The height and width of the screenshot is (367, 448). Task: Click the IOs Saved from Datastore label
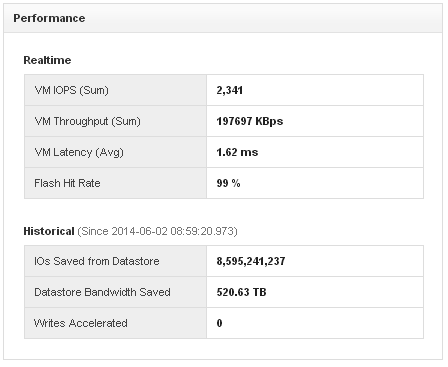97,261
